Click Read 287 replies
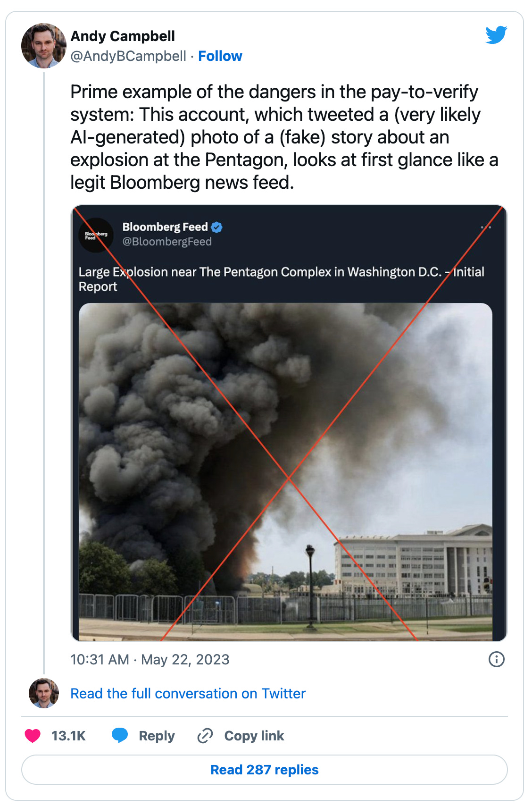532x806 pixels. tap(265, 769)
